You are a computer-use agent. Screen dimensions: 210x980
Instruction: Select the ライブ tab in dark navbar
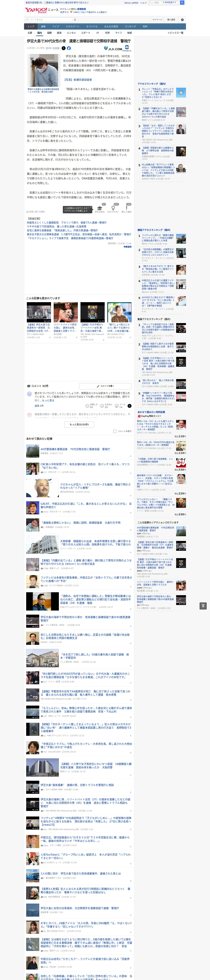56,26
